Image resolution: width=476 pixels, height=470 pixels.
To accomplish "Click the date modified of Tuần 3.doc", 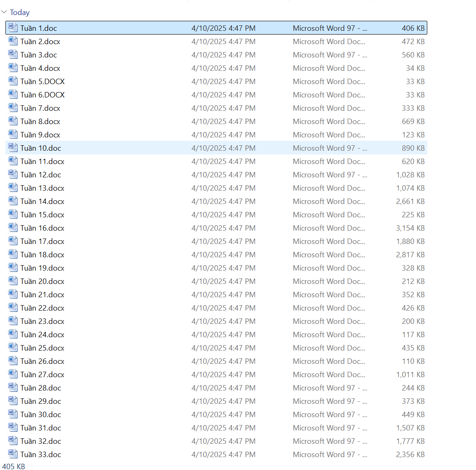I will pos(223,55).
